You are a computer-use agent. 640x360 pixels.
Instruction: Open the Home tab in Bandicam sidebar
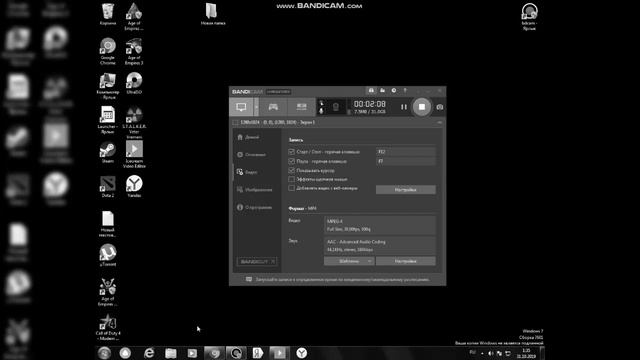pos(248,137)
